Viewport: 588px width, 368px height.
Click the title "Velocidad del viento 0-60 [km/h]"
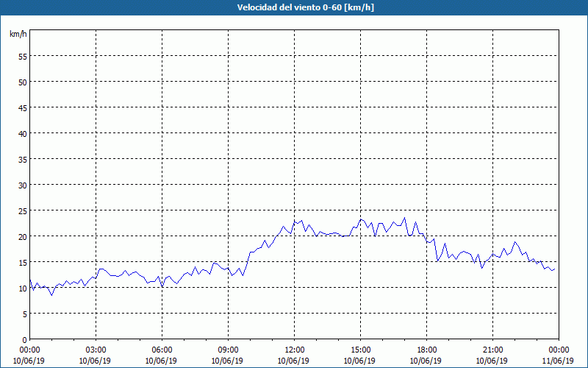coord(305,7)
